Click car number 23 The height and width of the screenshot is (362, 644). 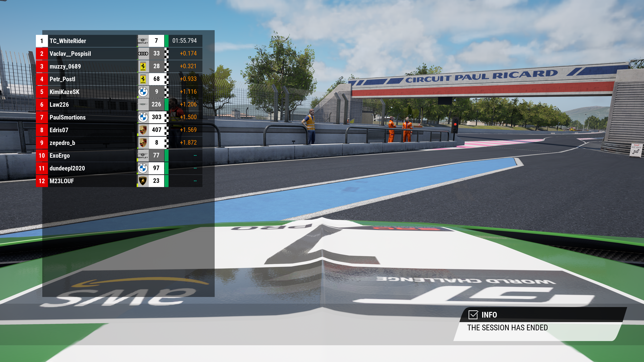tap(156, 181)
